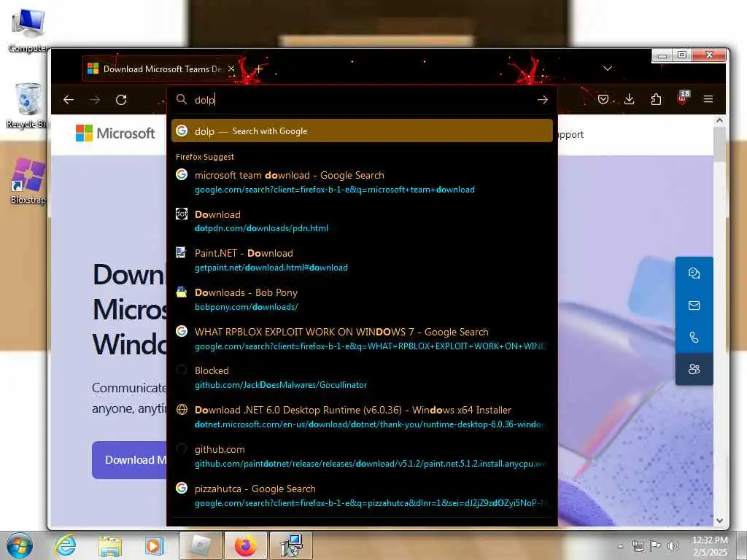This screenshot has height=560, width=747.
Task: Click the Go arrow in the address bar
Action: tap(543, 99)
